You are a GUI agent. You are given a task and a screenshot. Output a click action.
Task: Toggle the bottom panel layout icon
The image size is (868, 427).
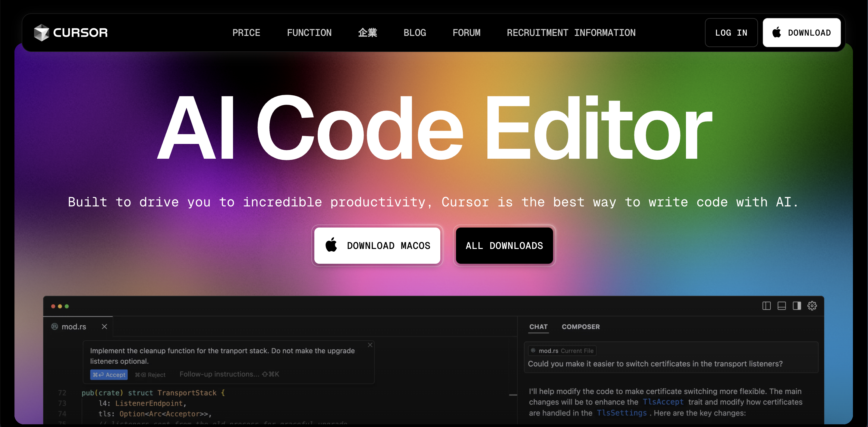tap(782, 306)
